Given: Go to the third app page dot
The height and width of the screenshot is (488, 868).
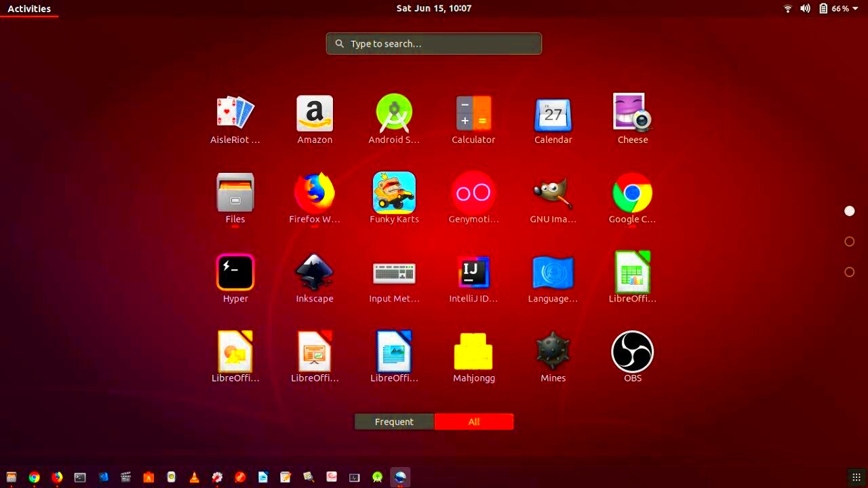Looking at the screenshot, I should [849, 272].
